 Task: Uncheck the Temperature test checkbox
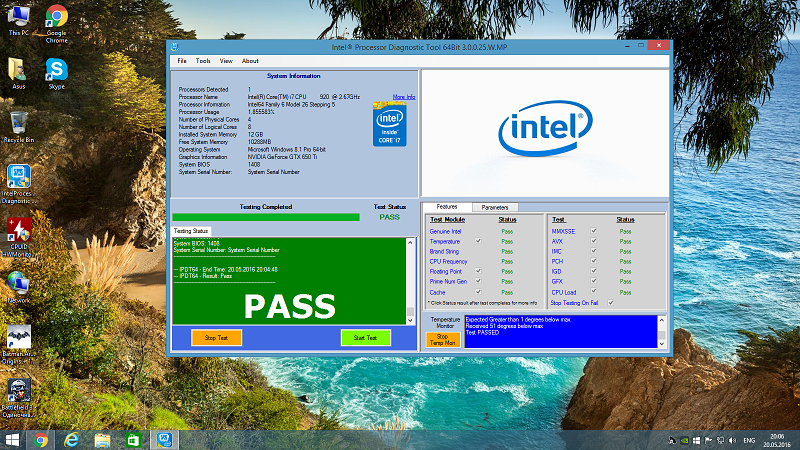(478, 241)
